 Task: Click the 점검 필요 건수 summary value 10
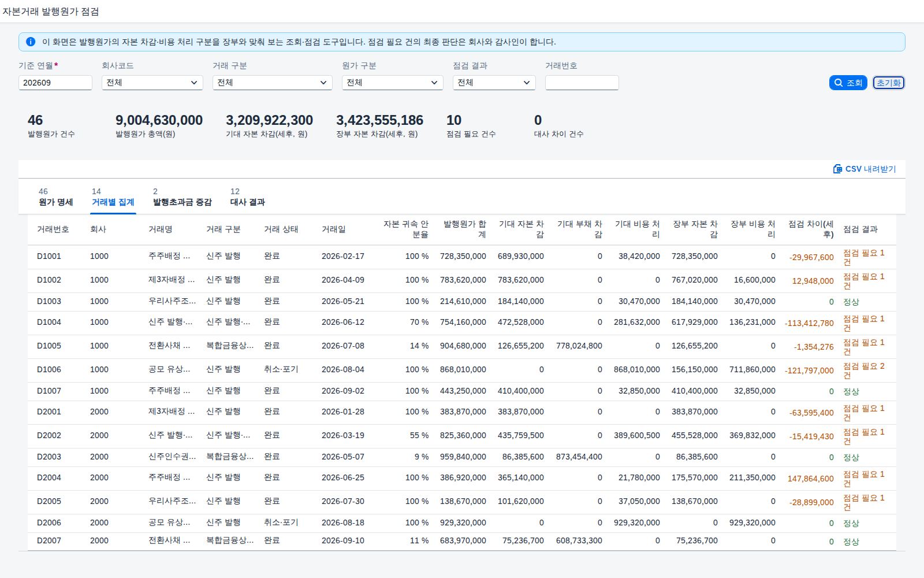(454, 120)
